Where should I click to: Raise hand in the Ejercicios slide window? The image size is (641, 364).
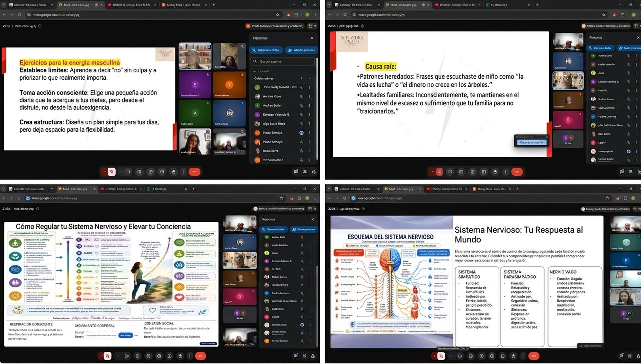tap(173, 172)
